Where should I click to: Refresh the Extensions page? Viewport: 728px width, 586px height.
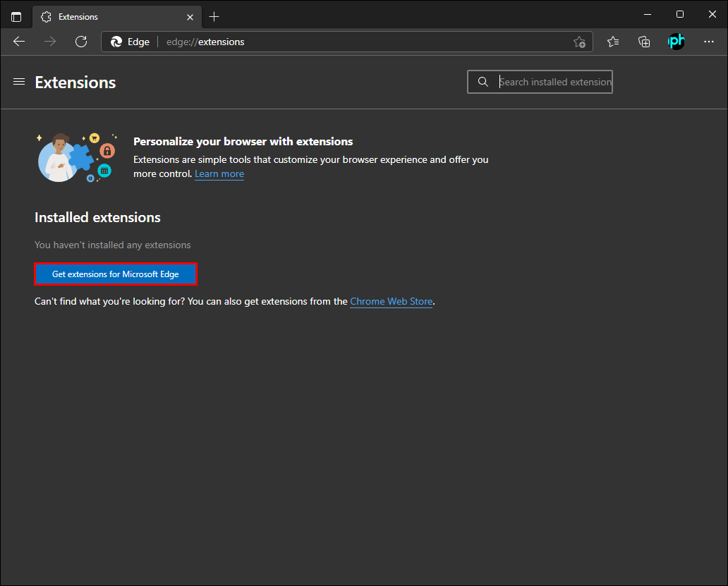tap(81, 42)
